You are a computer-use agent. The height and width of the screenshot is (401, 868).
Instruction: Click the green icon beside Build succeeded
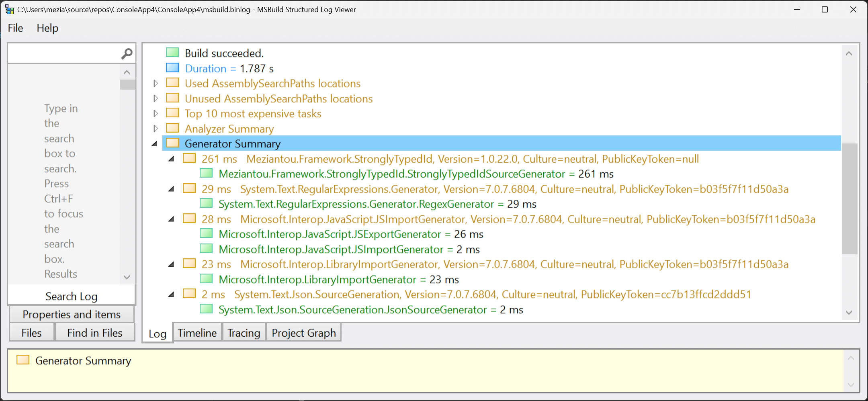(172, 53)
